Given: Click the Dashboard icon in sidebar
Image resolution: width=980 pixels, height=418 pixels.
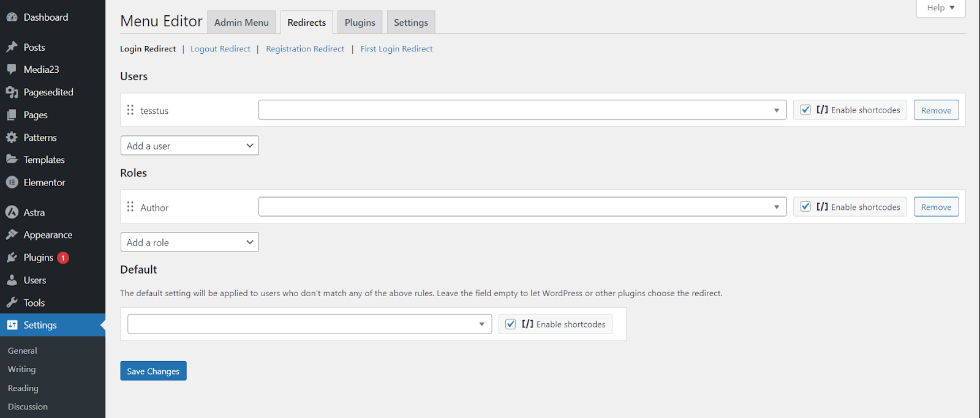Looking at the screenshot, I should 12,17.
